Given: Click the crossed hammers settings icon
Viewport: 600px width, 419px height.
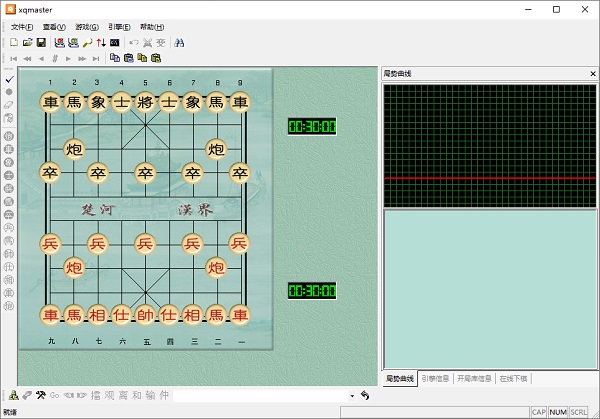Looking at the screenshot, I should tap(41, 395).
